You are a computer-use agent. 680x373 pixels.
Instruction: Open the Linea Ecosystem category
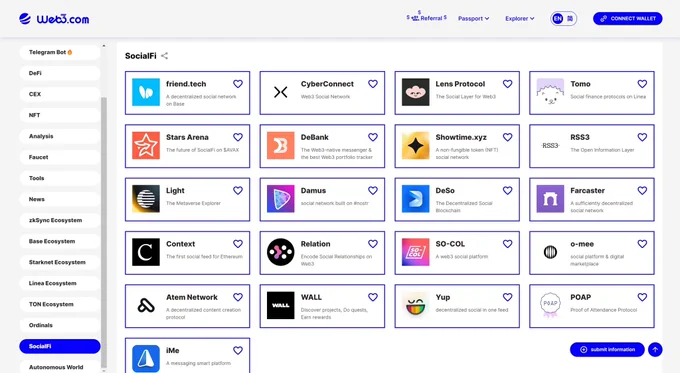[60, 283]
